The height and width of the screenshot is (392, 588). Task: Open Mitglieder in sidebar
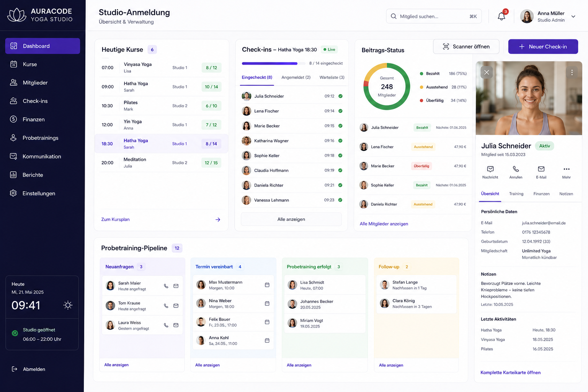(x=42, y=83)
